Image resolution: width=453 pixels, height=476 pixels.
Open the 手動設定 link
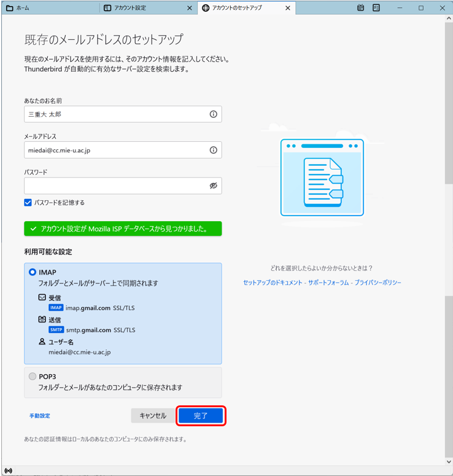tap(40, 416)
